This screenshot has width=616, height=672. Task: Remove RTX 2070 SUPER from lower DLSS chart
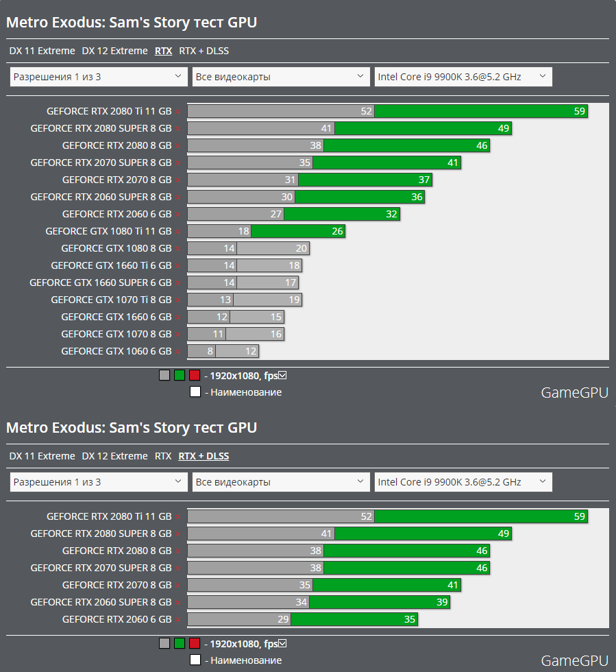coord(177,568)
